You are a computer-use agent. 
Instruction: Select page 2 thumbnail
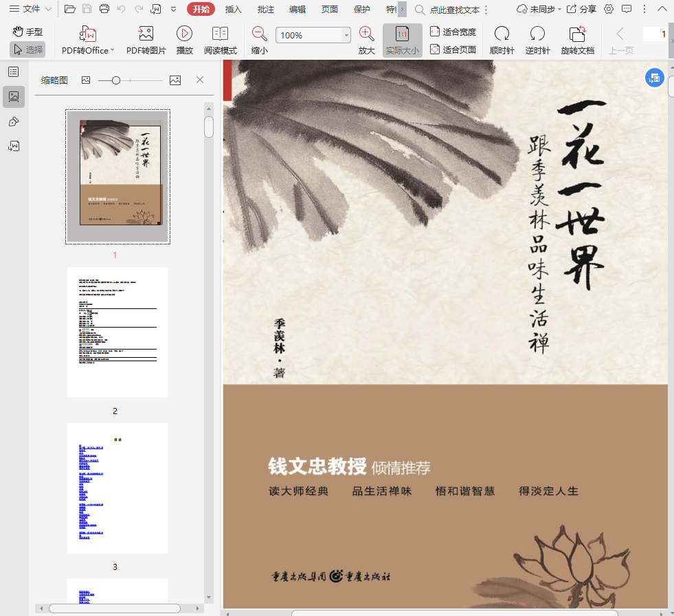tap(117, 332)
